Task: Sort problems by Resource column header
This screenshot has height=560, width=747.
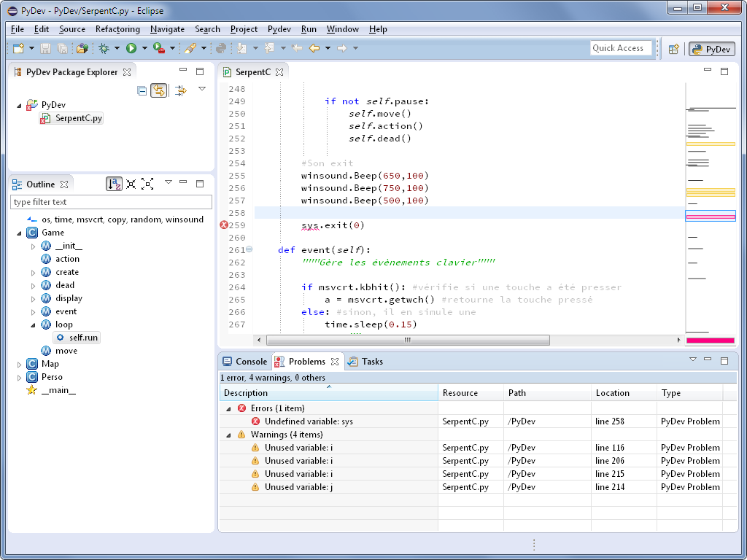Action: click(471, 393)
